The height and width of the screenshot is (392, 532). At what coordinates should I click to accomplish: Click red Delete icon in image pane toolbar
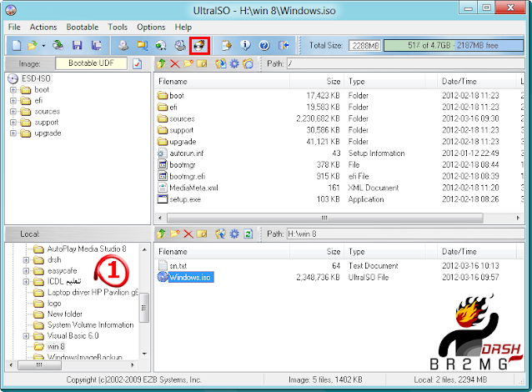(175, 63)
